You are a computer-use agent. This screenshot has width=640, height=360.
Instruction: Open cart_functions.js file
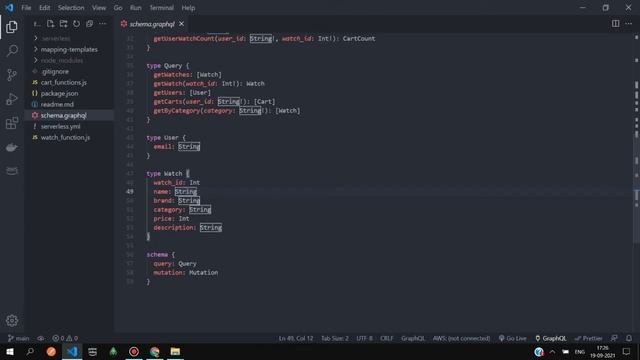coord(69,82)
